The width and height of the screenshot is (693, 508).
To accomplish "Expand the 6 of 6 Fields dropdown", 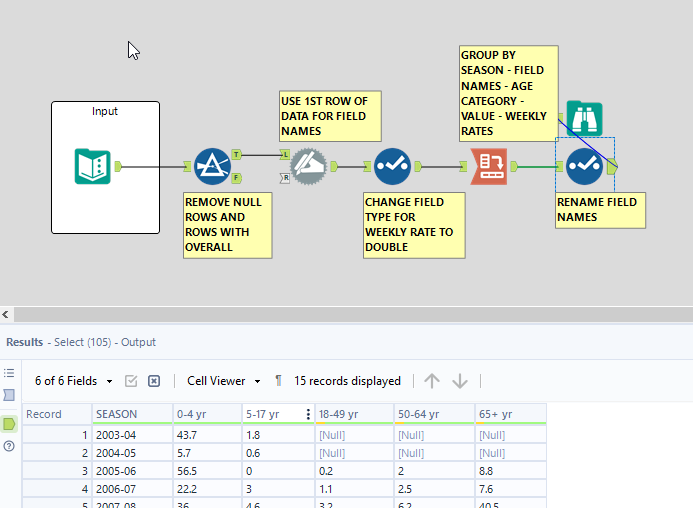I will click(x=73, y=381).
